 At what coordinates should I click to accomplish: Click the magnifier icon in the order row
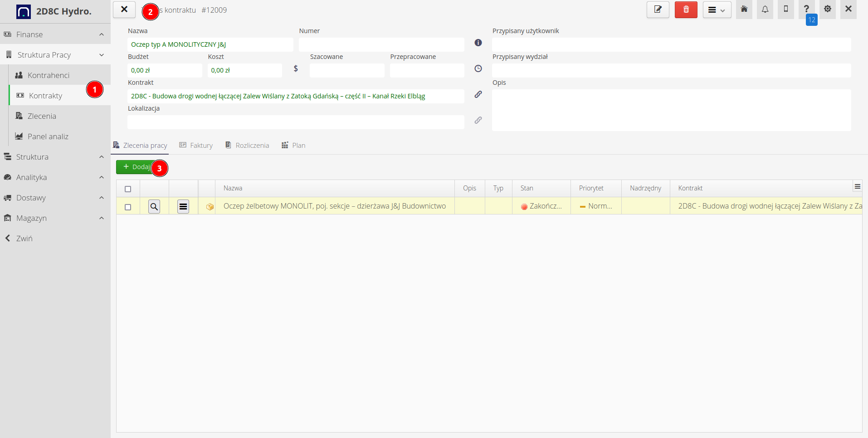coord(154,207)
